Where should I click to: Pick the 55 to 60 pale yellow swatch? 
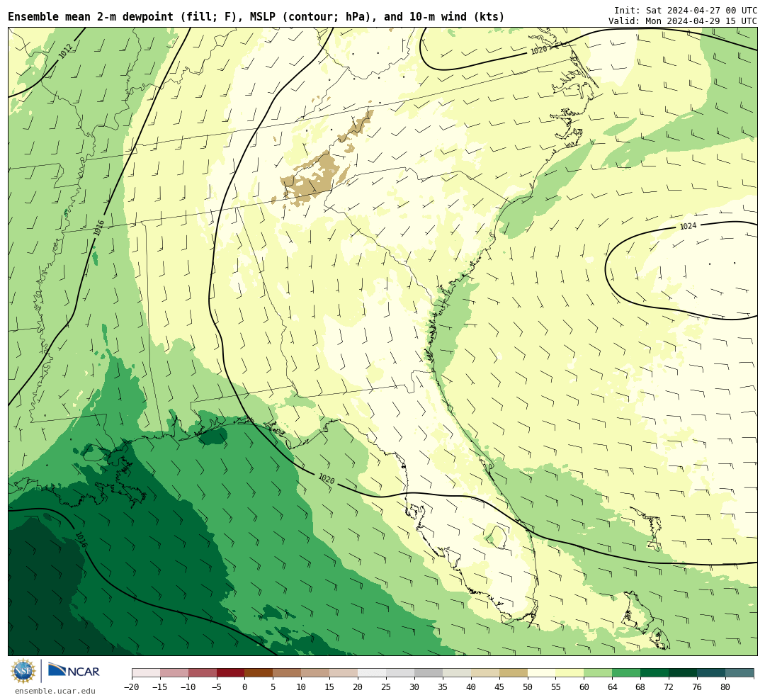pyautogui.click(x=570, y=672)
